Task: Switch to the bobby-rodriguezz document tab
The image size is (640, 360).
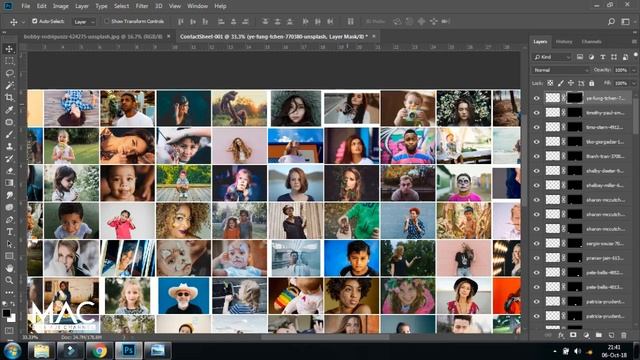Action: pyautogui.click(x=93, y=37)
